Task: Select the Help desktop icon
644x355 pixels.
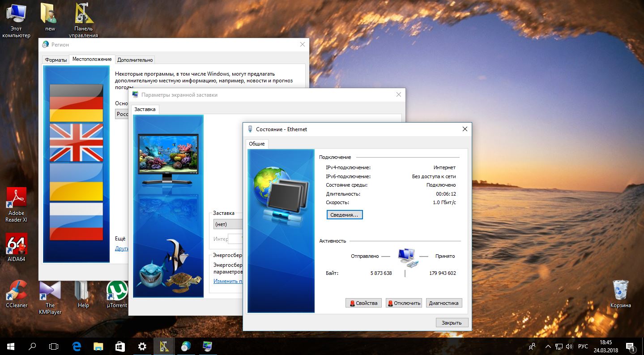Action: click(x=83, y=294)
